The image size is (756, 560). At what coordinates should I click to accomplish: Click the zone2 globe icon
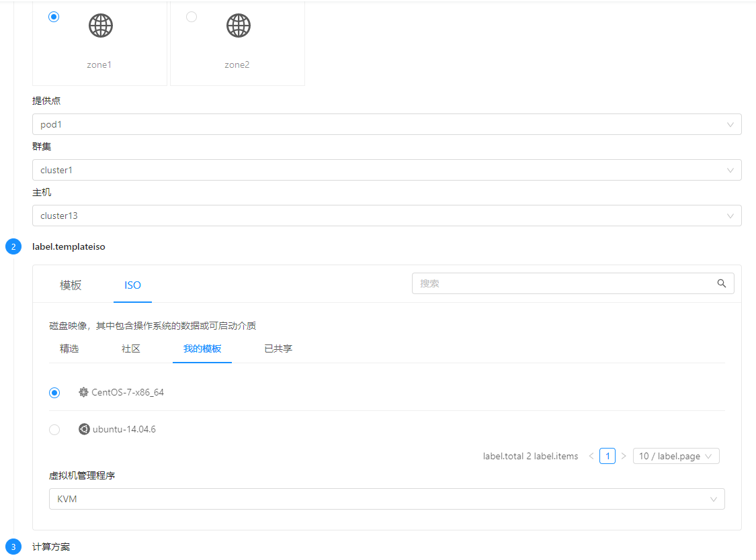[x=237, y=26]
